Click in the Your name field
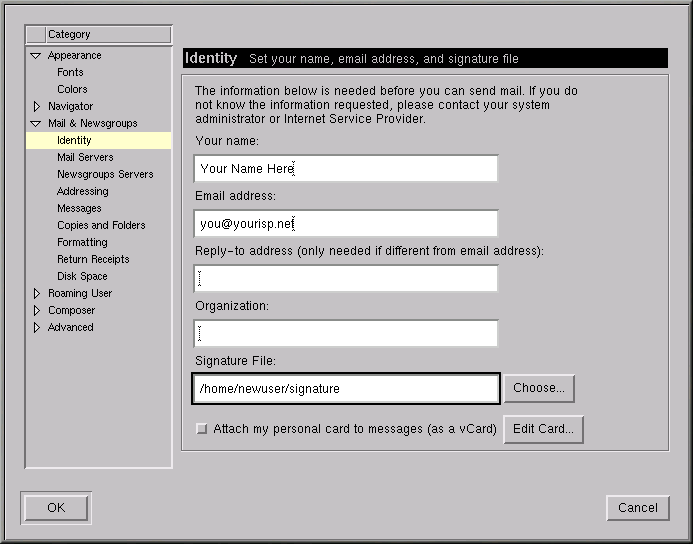The height and width of the screenshot is (544, 693). coord(346,169)
